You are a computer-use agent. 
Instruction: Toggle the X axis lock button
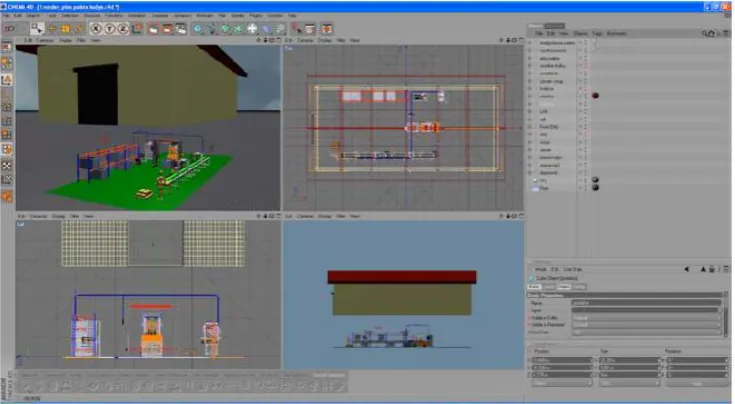click(x=96, y=29)
